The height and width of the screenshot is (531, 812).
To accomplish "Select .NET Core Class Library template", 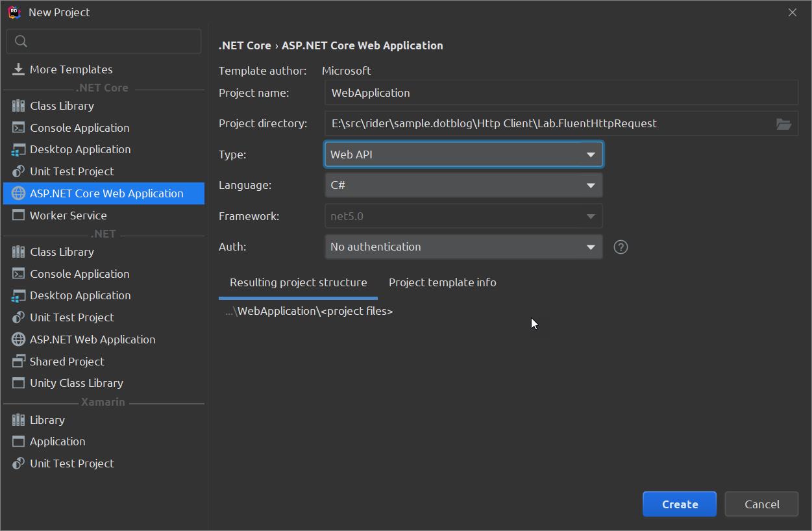I will pyautogui.click(x=104, y=106).
